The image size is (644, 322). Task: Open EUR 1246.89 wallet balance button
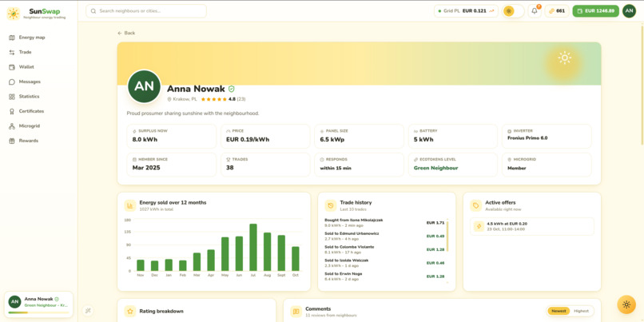(x=595, y=11)
